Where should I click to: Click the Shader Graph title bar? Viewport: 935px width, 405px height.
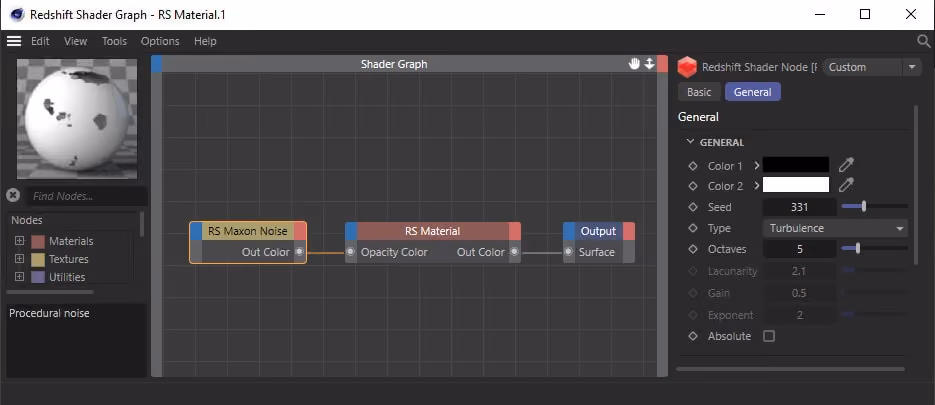click(394, 64)
